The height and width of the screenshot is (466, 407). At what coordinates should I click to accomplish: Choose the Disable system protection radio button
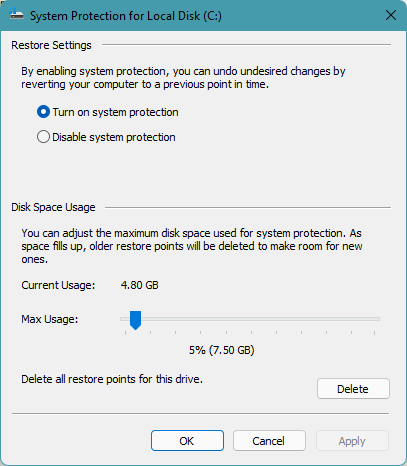(x=43, y=137)
